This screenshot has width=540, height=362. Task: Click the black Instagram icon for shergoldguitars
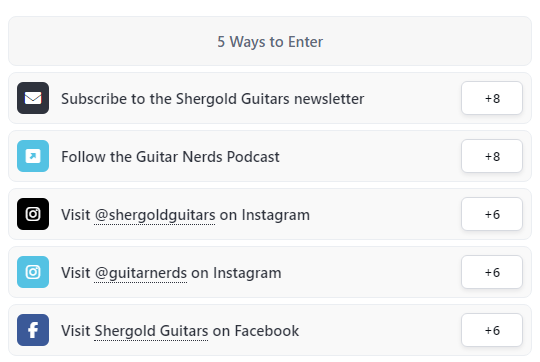(x=33, y=214)
